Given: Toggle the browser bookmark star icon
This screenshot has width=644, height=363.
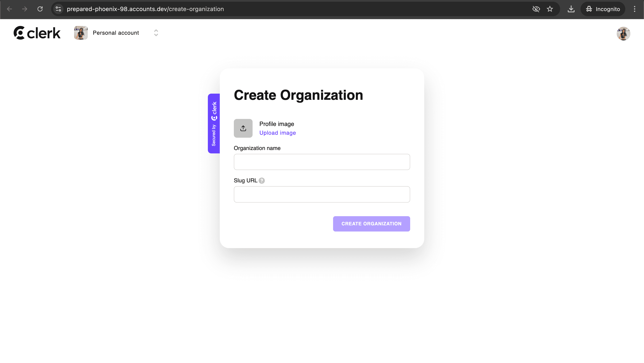Looking at the screenshot, I should tap(550, 9).
